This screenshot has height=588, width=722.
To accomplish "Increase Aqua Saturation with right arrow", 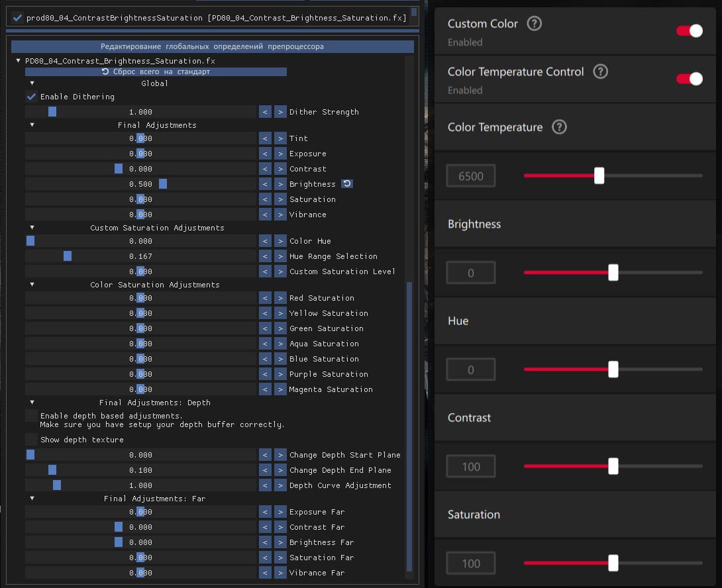I will point(280,344).
